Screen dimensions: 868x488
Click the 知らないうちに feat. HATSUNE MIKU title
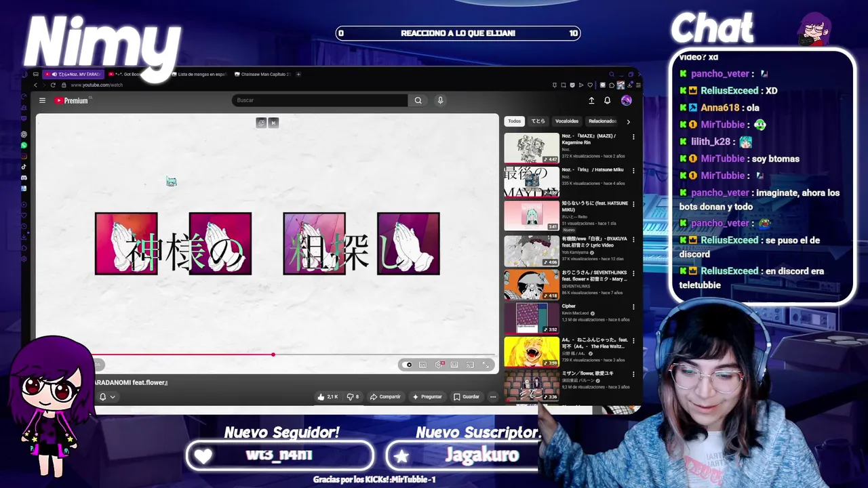(x=594, y=207)
